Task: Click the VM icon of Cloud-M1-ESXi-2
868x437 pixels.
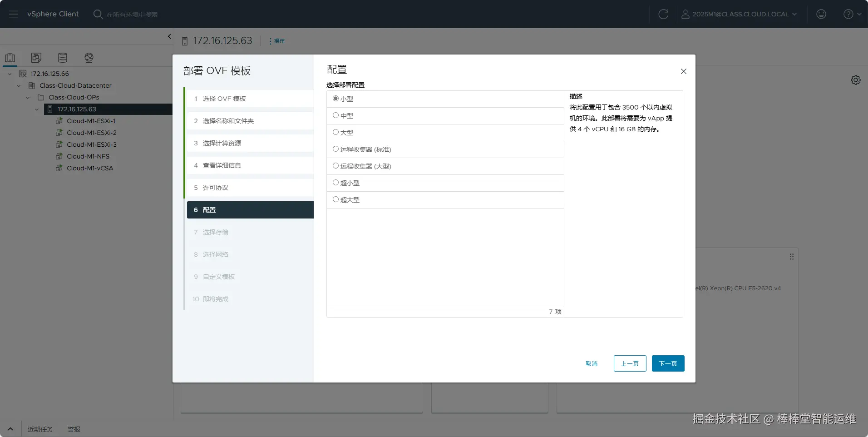Action: 59,133
